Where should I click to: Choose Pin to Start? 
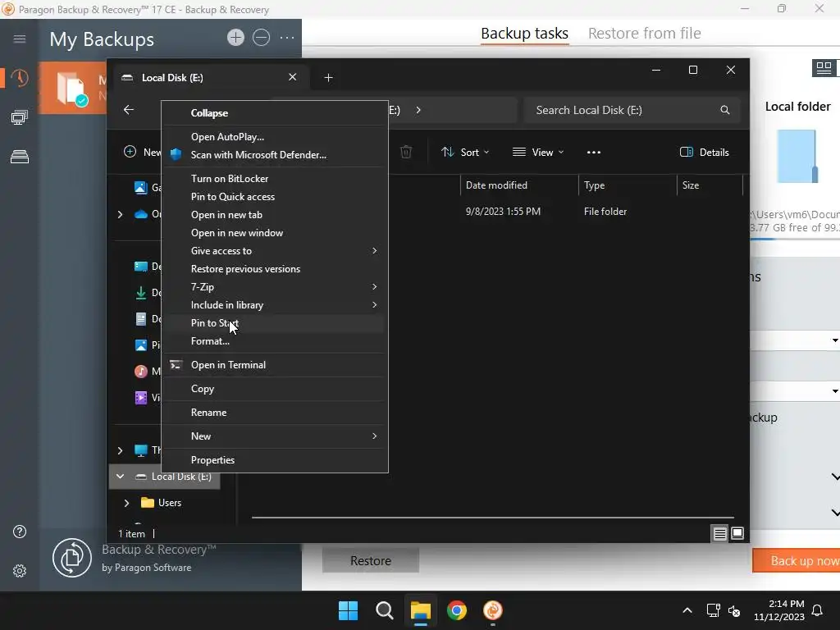tap(275, 323)
